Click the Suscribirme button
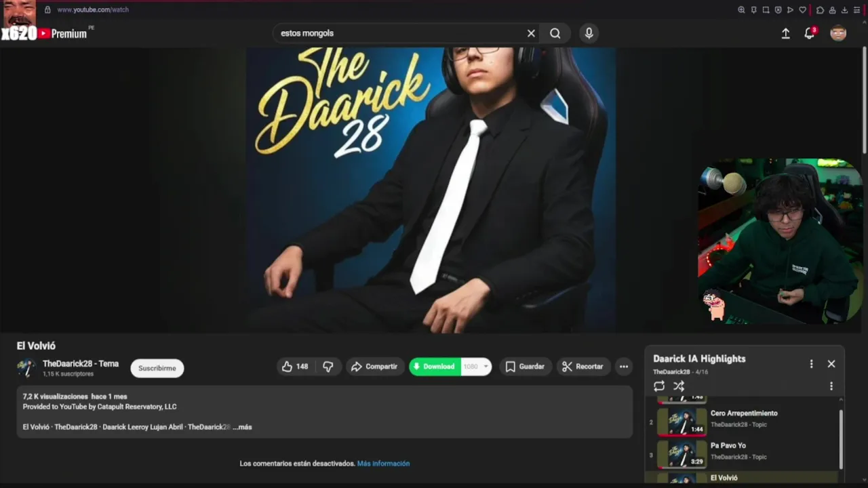This screenshot has height=488, width=868. (157, 368)
